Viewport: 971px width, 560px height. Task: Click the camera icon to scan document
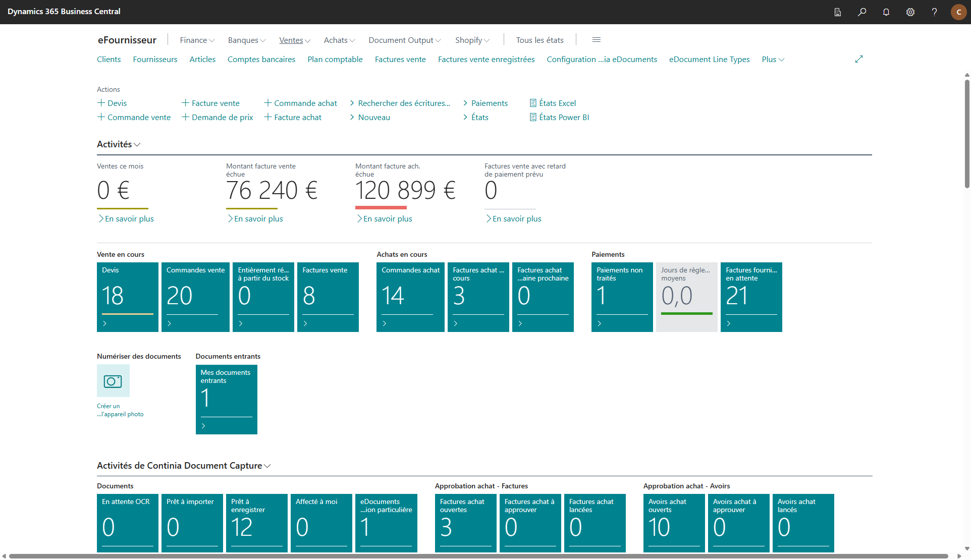coord(113,381)
